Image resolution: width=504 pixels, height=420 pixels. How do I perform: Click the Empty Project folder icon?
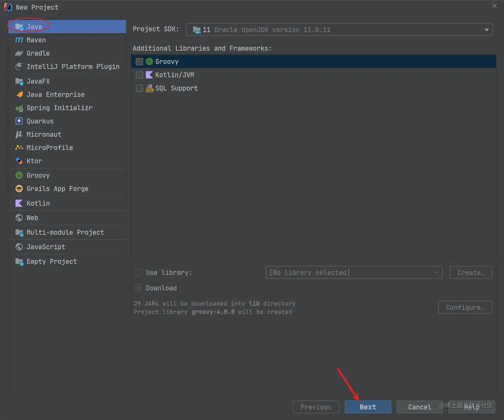pyautogui.click(x=19, y=262)
